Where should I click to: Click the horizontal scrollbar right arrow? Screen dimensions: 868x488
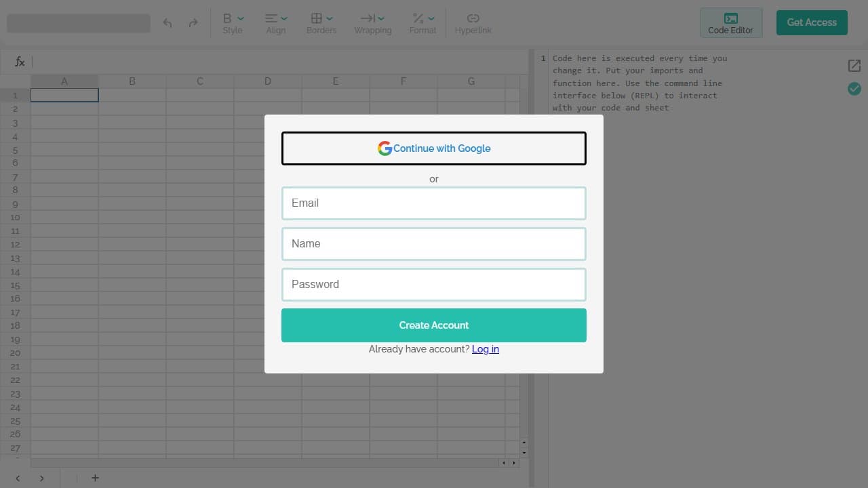(x=513, y=463)
